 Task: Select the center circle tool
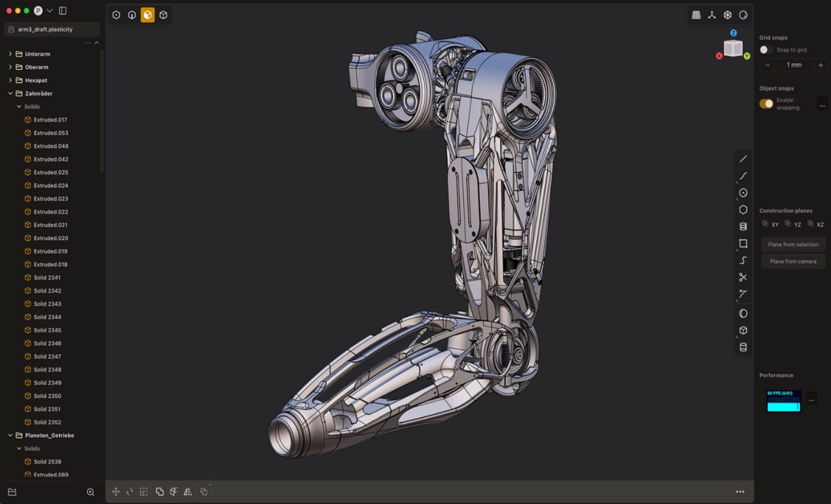point(743,193)
